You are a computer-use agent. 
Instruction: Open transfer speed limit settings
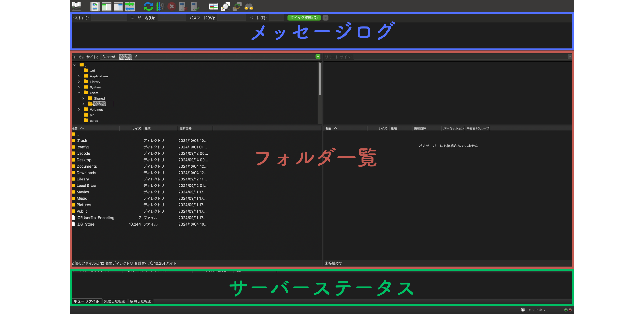pyautogui.click(x=160, y=6)
